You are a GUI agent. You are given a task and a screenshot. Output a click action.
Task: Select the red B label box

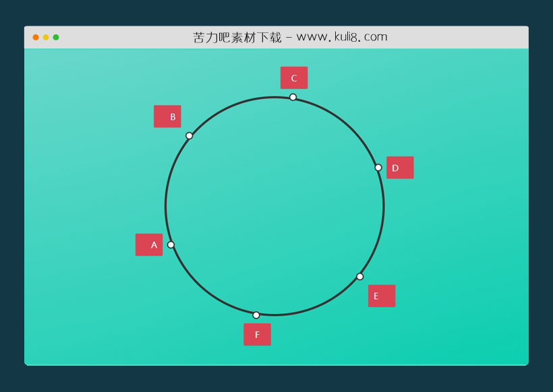167,117
